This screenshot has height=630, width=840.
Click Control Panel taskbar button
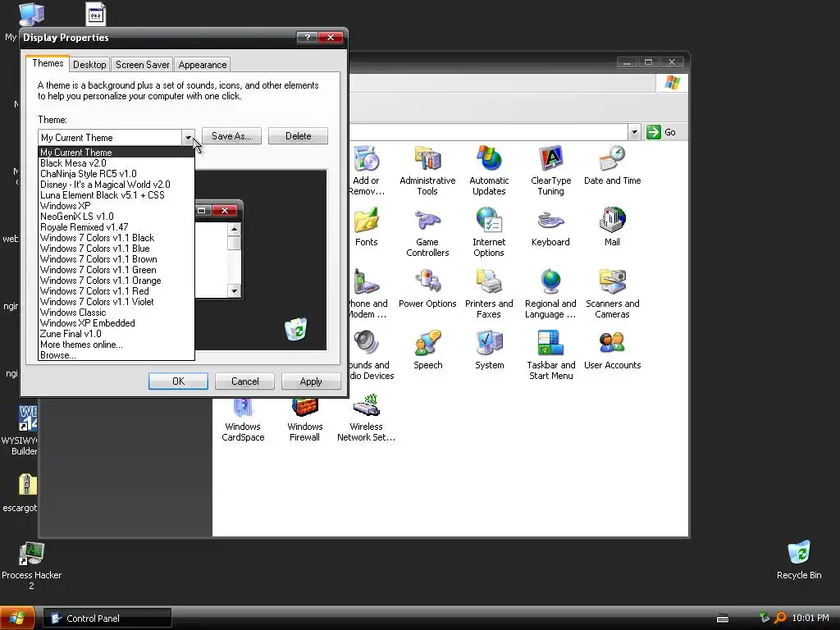107,619
